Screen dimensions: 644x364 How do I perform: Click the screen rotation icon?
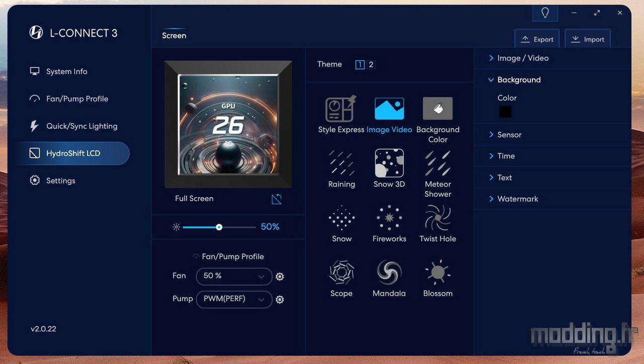pyautogui.click(x=277, y=199)
